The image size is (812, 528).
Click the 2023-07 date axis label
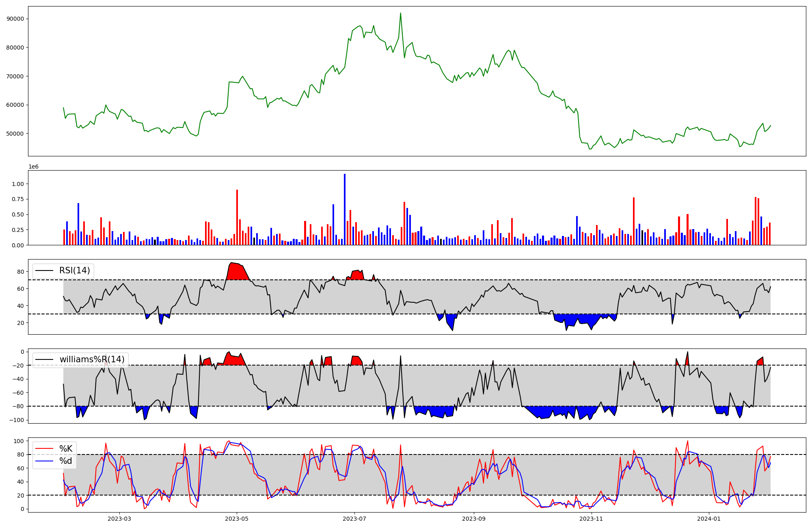(354, 519)
